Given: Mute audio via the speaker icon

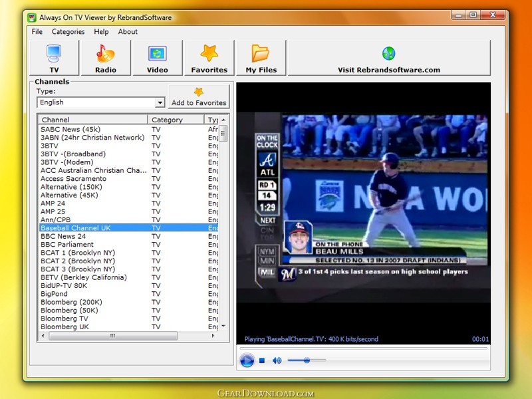Looking at the screenshot, I should 277,360.
